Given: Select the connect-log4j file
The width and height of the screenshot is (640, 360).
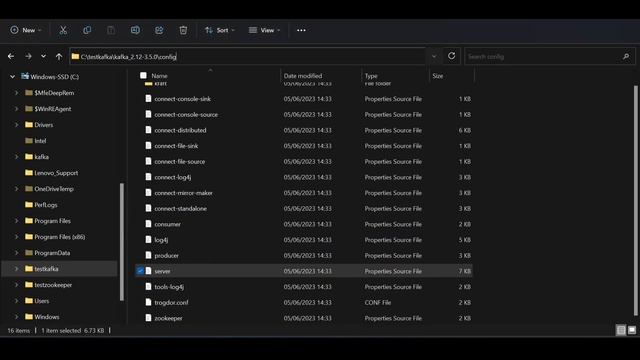Looking at the screenshot, I should pyautogui.click(x=304, y=177).
